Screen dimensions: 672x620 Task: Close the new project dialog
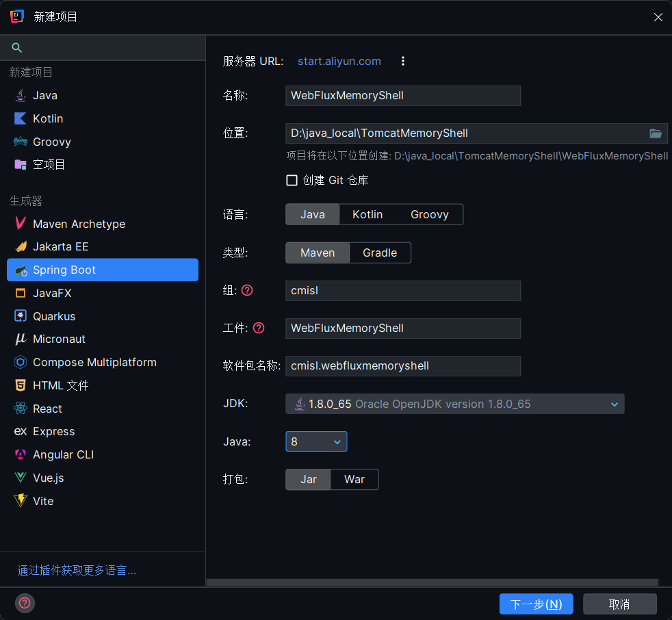tap(658, 16)
